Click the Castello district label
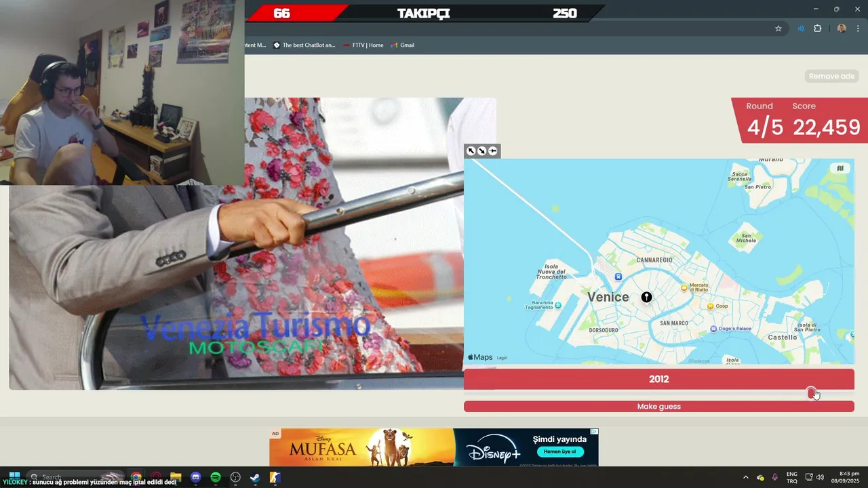Viewport: 868px width, 488px height. click(x=783, y=337)
